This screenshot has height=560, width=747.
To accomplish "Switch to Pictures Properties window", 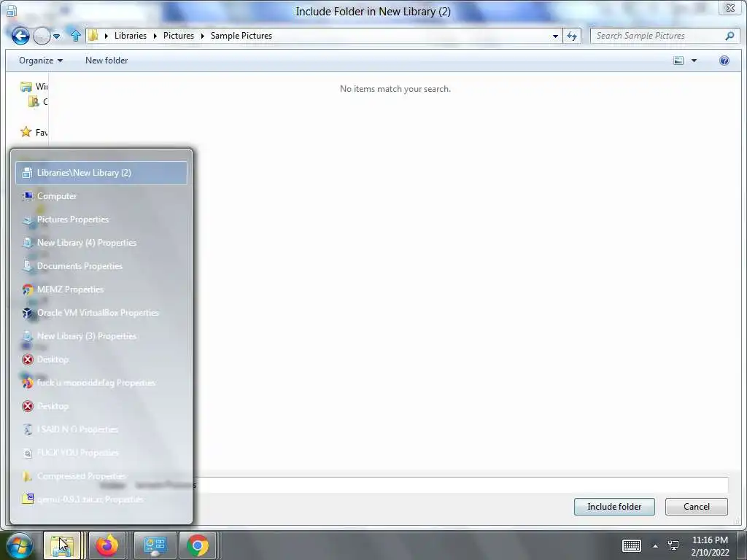I will tap(101, 219).
